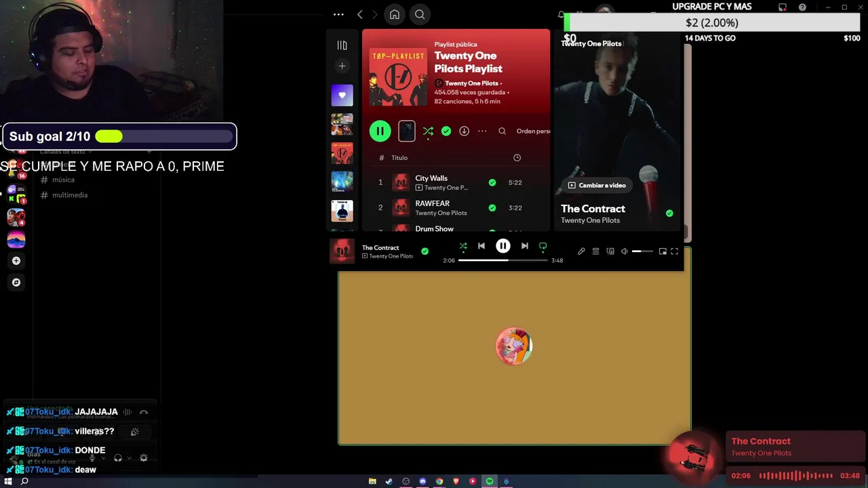Click The Contract title in player bar
This screenshot has height=488, width=868.
[380, 247]
